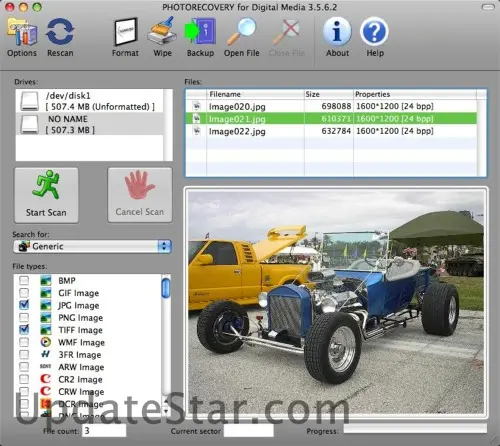Click the Rescan toolbar icon
The image size is (500, 446).
click(60, 31)
